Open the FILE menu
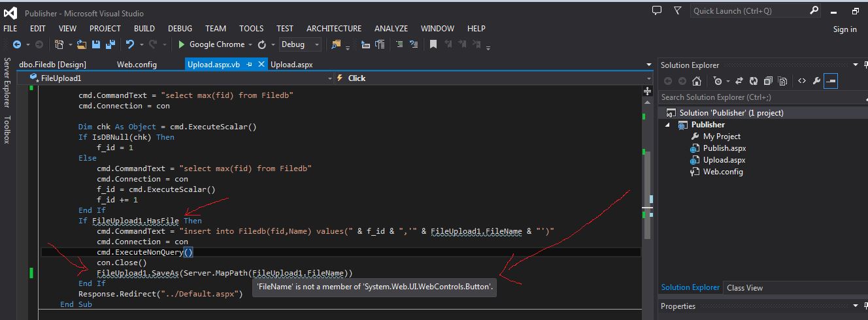The image size is (868, 320). point(10,28)
